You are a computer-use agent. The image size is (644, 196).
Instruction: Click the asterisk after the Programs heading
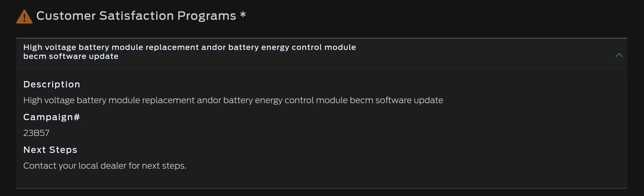[243, 15]
